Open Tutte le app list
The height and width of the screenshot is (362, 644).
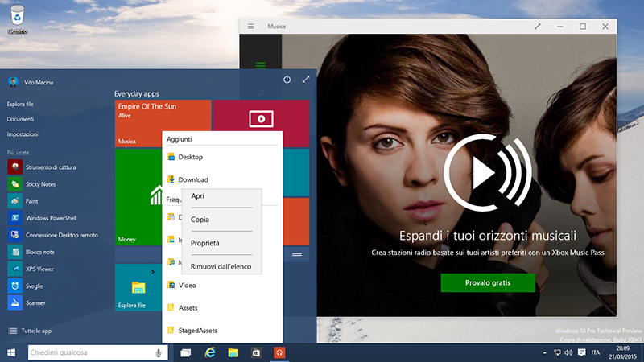coord(31,331)
